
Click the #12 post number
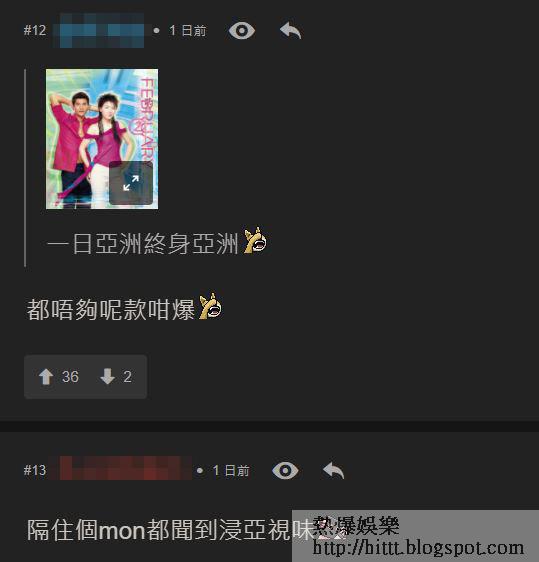click(35, 30)
